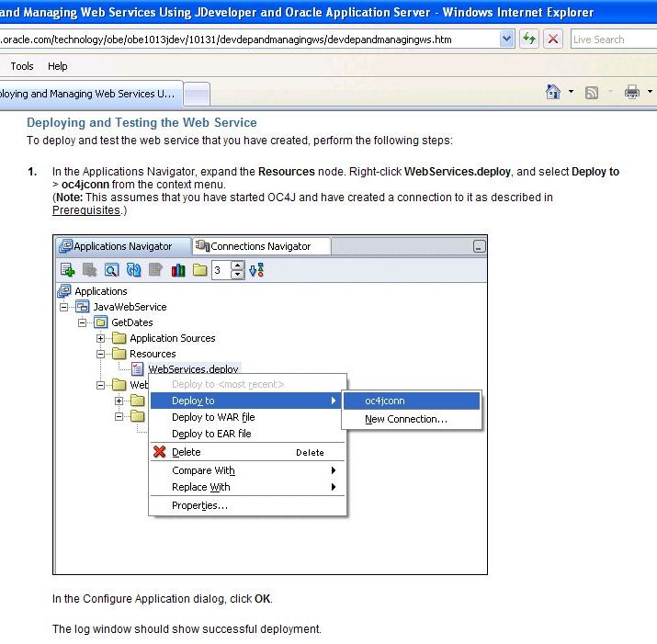Open Properties... from the context menu
This screenshot has width=657, height=644.
(247, 505)
